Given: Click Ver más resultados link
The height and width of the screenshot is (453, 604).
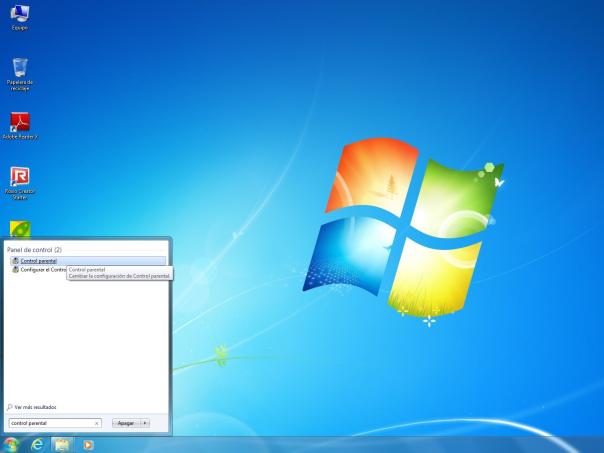Looking at the screenshot, I should (x=35, y=407).
